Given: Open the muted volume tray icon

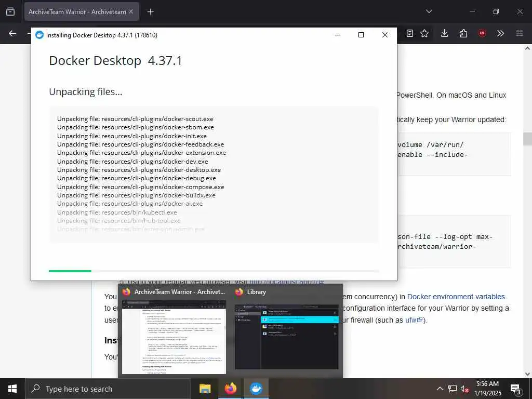Looking at the screenshot, I should pos(464,389).
